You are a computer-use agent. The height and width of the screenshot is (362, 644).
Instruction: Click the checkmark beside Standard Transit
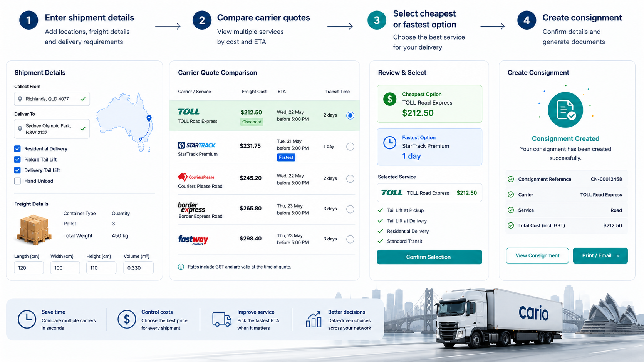coord(381,241)
